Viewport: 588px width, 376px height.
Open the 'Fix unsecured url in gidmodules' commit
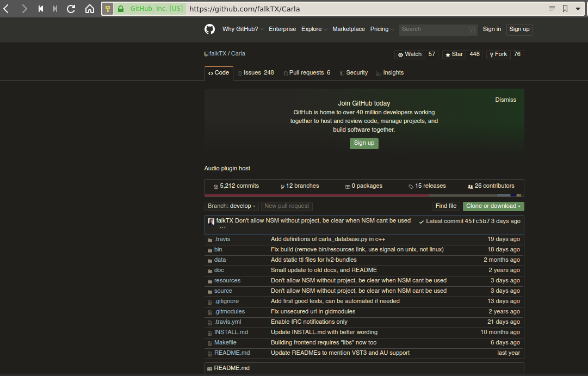coord(313,312)
